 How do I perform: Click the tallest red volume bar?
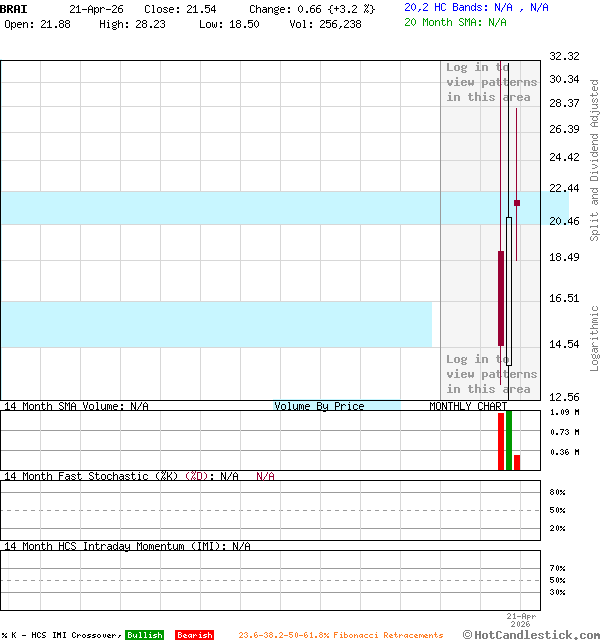click(x=501, y=441)
